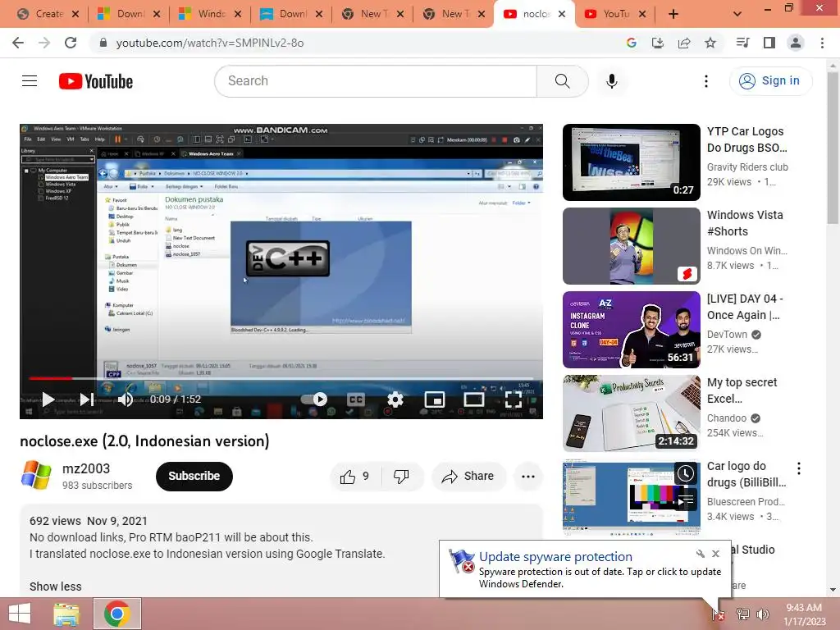This screenshot has height=630, width=840.
Task: Add Car logo video to Watch later
Action: 685,473
